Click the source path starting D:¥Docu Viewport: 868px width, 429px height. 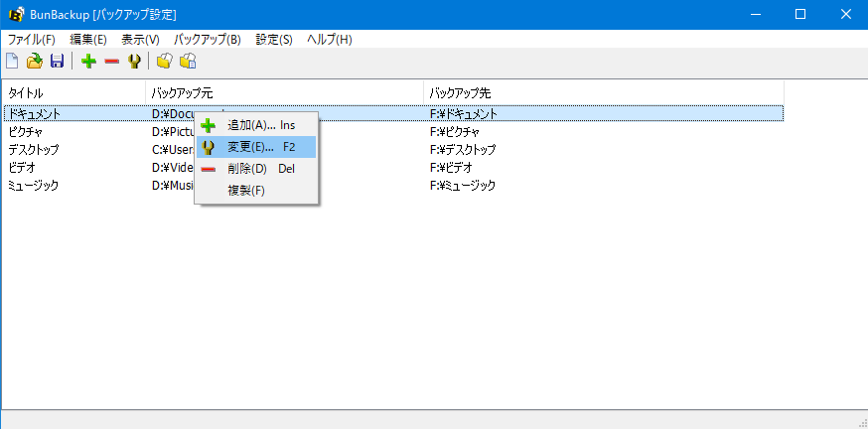tap(172, 114)
